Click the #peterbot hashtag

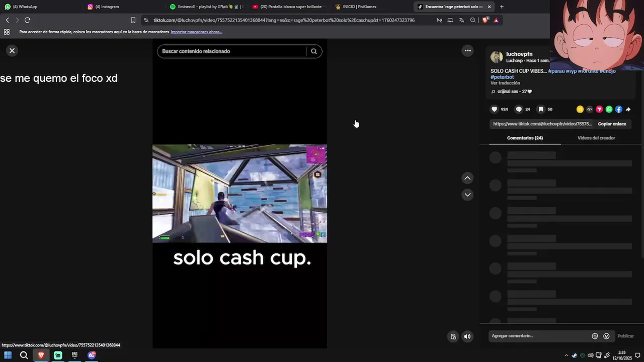tap(502, 77)
